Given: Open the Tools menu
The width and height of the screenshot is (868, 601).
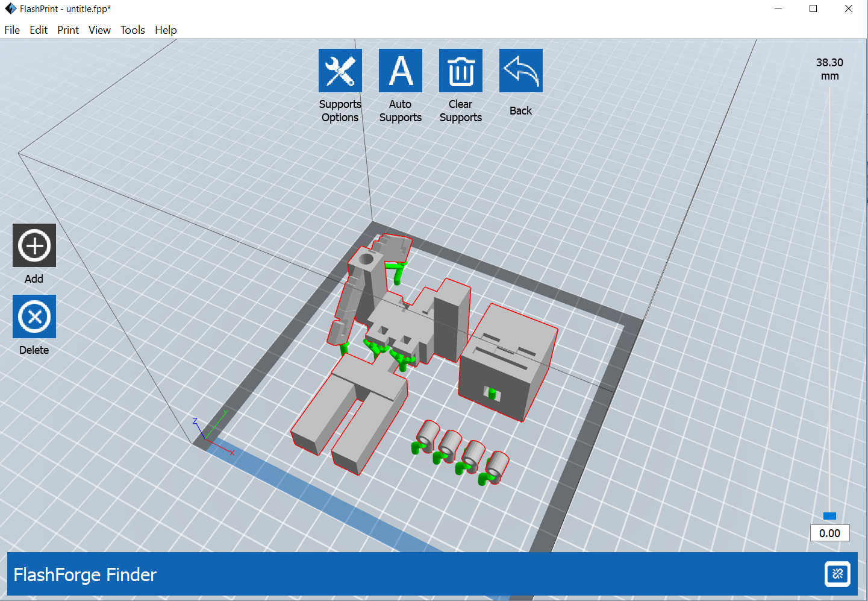Looking at the screenshot, I should (x=133, y=30).
